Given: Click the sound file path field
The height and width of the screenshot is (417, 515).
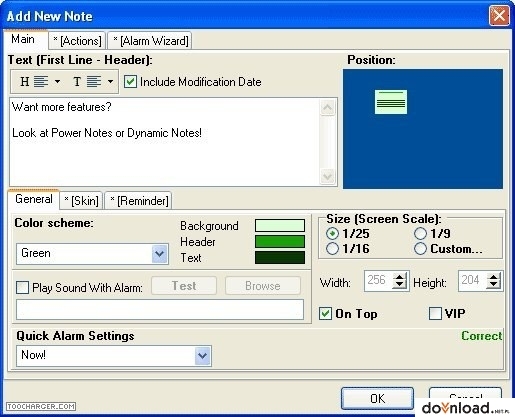Looking at the screenshot, I should coord(160,309).
